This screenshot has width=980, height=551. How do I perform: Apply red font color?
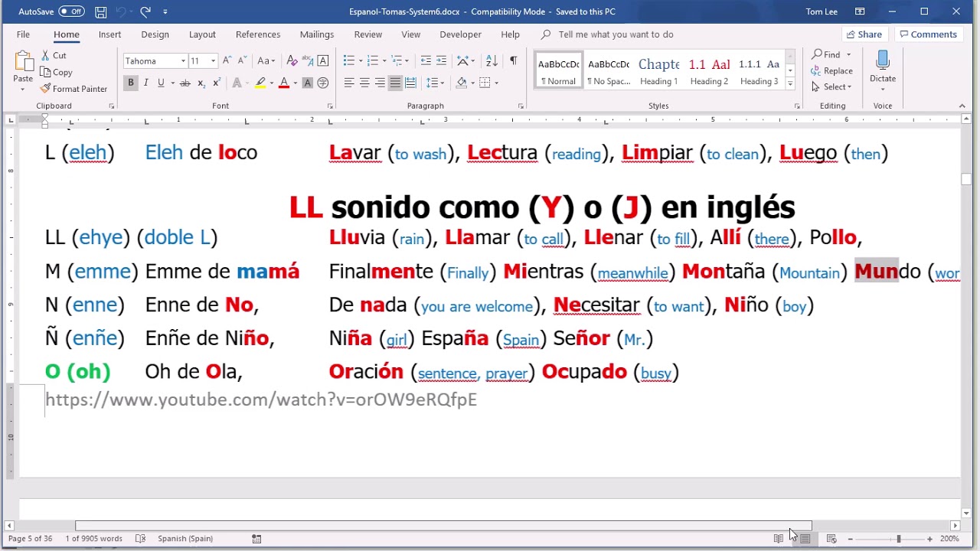coord(284,83)
